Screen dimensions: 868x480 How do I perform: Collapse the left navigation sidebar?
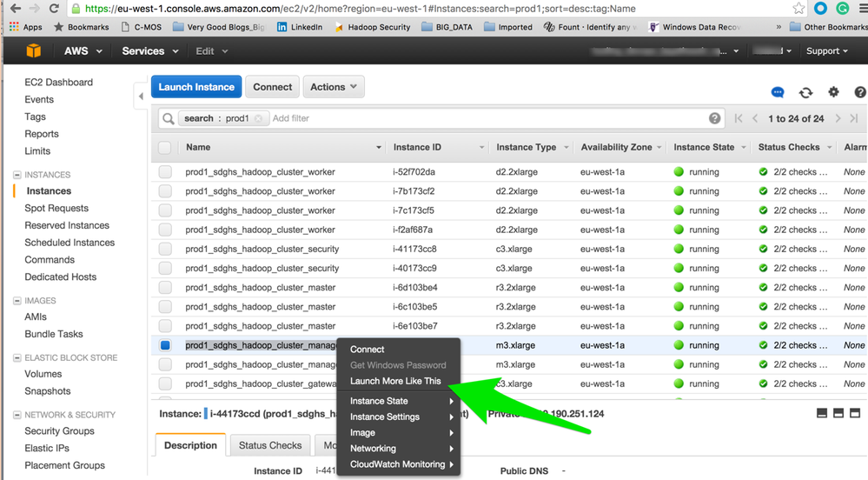point(141,96)
